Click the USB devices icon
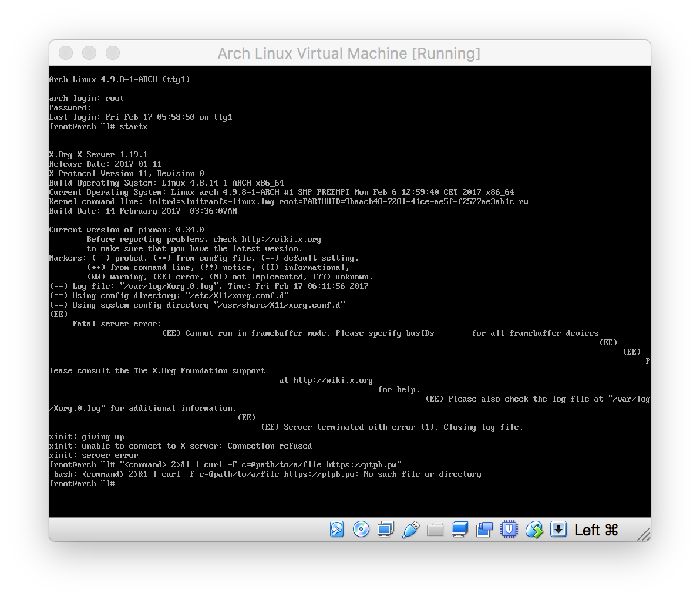This screenshot has width=700, height=600. pos(410,530)
